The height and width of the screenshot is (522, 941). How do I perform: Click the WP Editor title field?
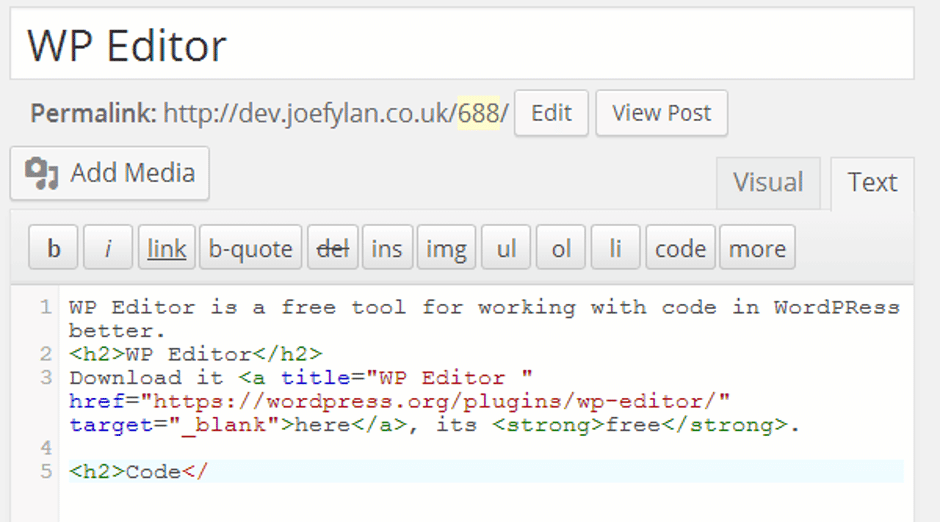461,44
